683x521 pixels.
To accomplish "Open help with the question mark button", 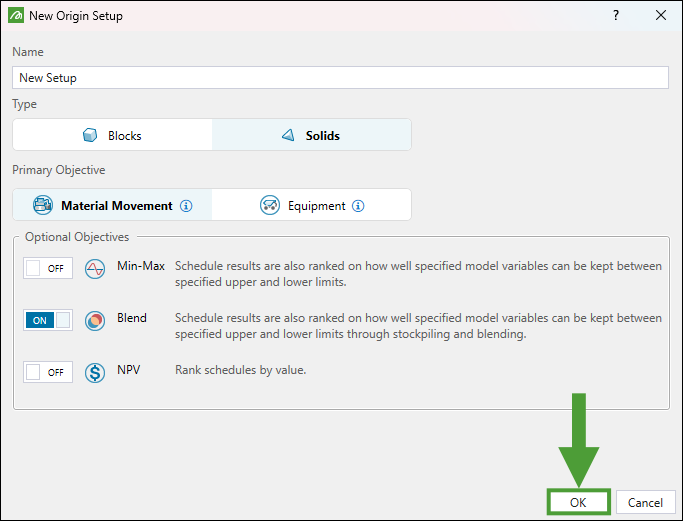I will click(615, 16).
